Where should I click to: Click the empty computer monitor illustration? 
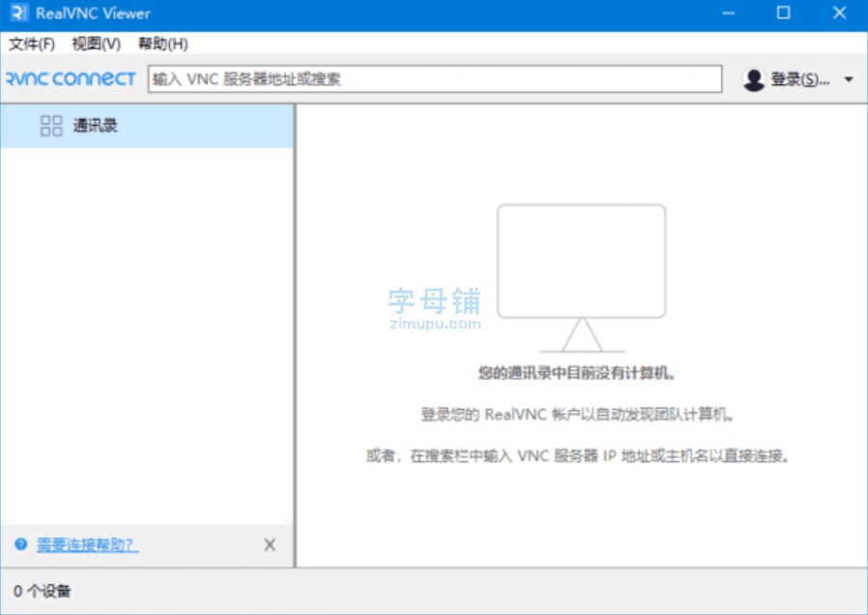pyautogui.click(x=581, y=278)
